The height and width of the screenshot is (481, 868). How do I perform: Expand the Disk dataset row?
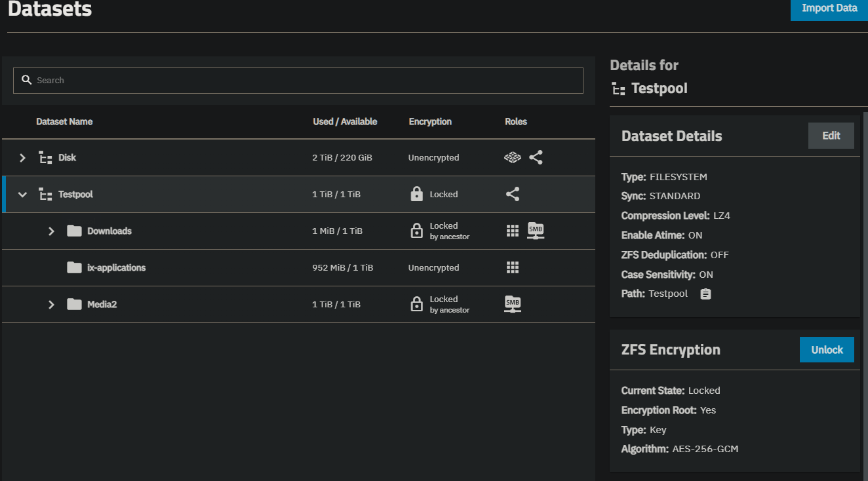(22, 158)
